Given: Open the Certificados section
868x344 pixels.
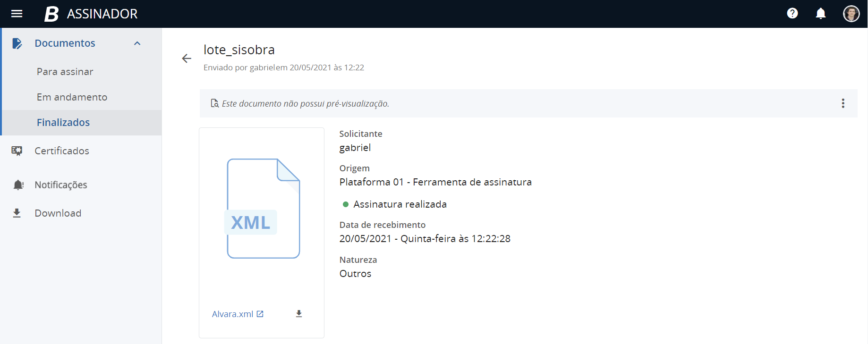Looking at the screenshot, I should click(62, 151).
